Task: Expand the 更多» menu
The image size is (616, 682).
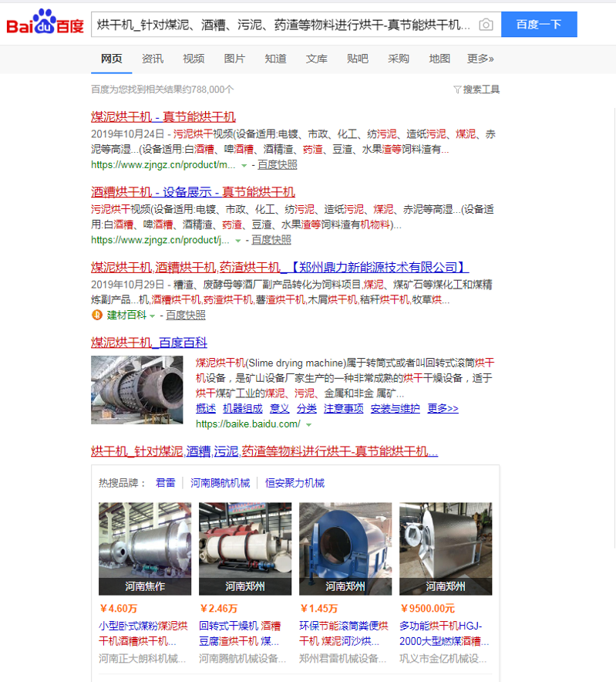Action: point(480,59)
